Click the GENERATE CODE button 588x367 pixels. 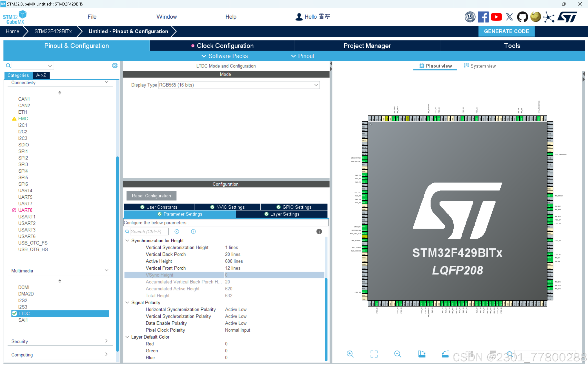(x=506, y=31)
